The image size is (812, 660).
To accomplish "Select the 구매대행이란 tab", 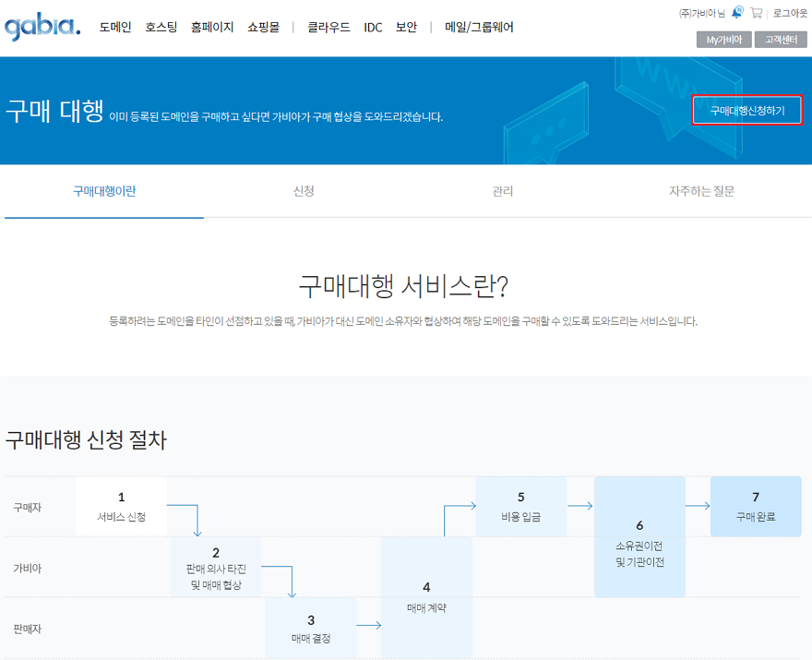I will tap(104, 191).
